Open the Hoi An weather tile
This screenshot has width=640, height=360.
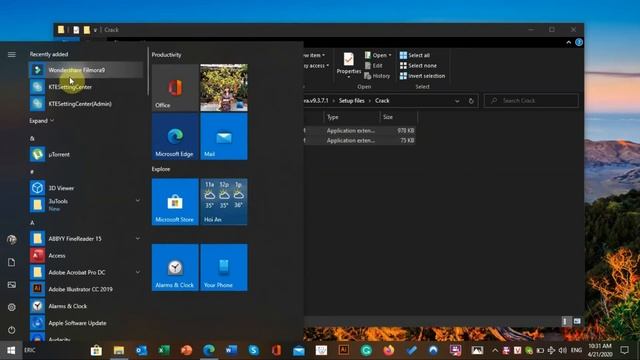click(224, 202)
